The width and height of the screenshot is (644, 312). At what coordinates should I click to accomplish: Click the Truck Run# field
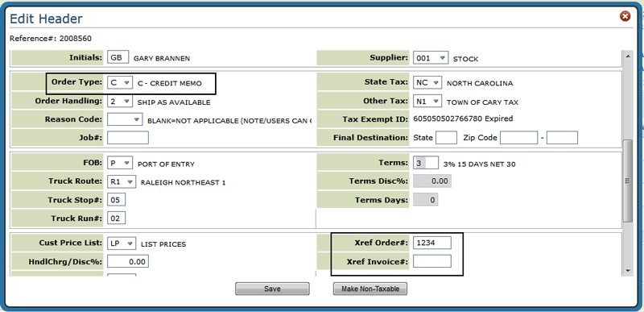click(116, 218)
